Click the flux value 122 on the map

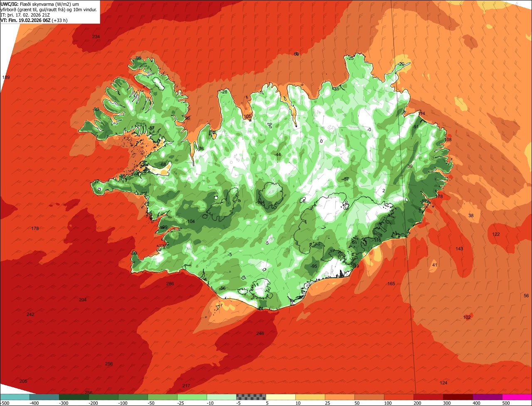click(496, 234)
